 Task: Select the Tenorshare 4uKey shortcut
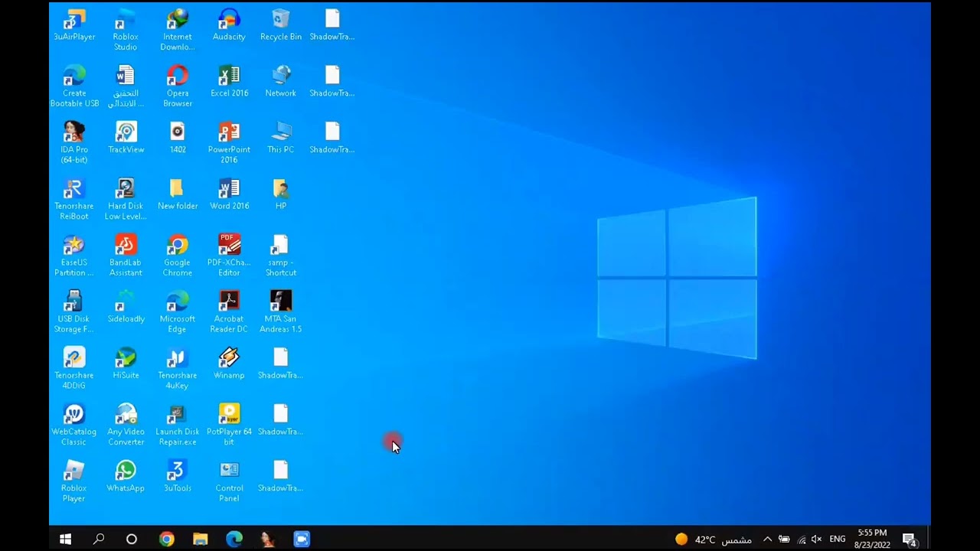click(178, 370)
